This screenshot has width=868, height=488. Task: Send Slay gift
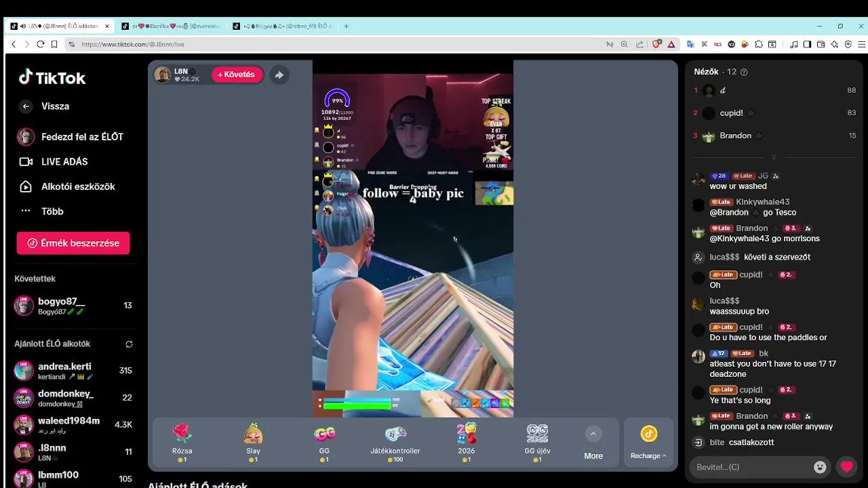point(253,443)
